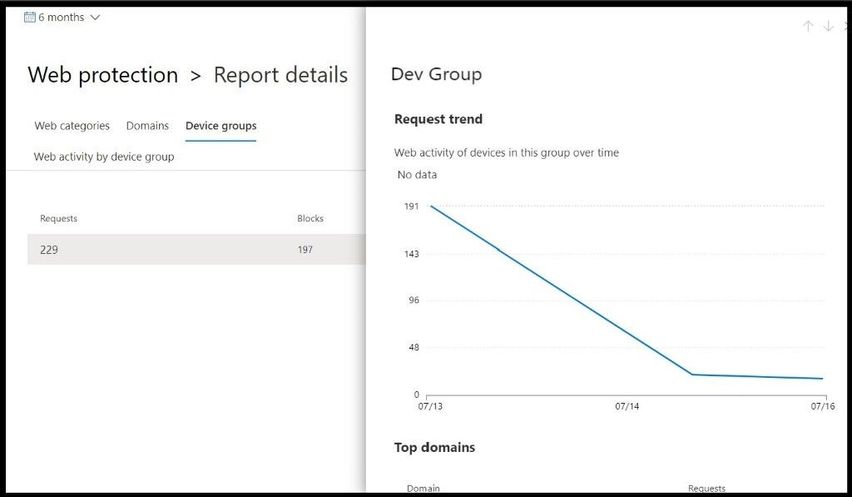
Task: Click the Top domains heading
Action: tap(435, 447)
